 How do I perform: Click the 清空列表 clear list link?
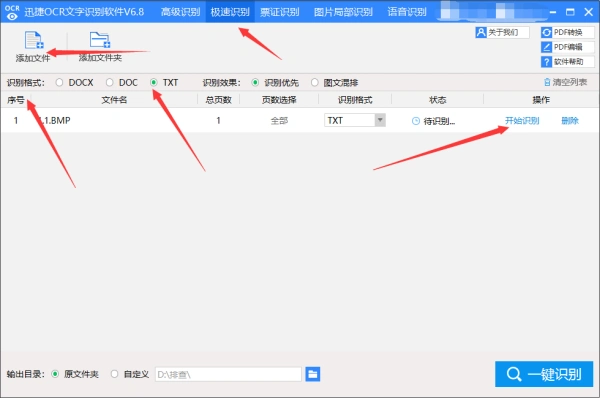566,82
